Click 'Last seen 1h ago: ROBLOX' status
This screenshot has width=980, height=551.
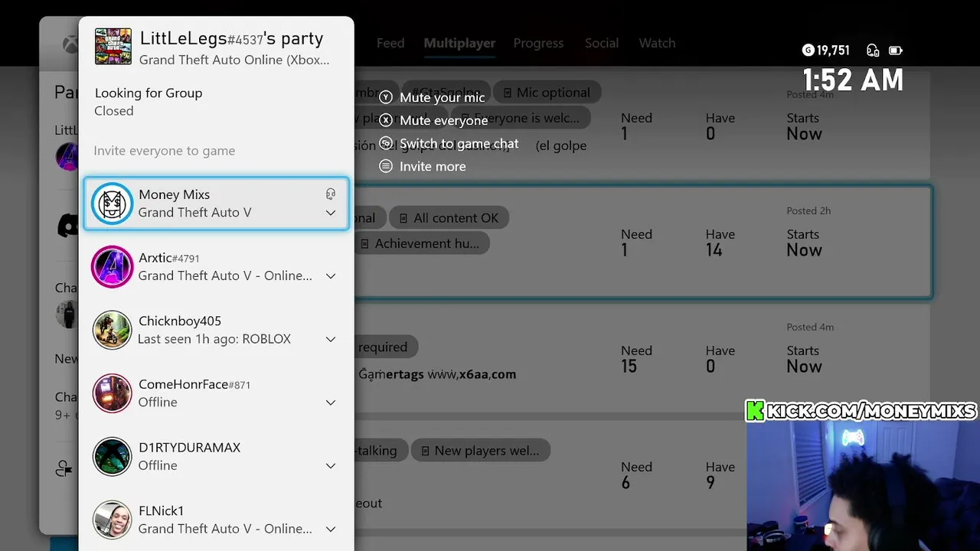[214, 339]
